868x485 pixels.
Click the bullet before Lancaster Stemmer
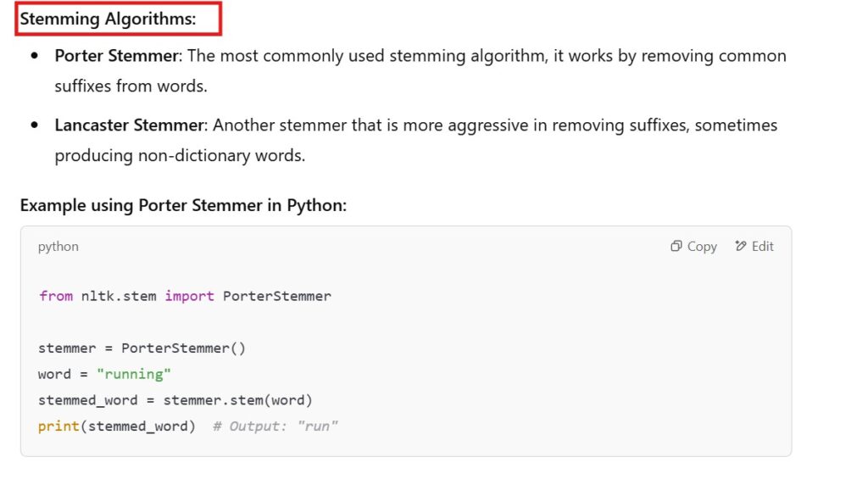(x=35, y=125)
